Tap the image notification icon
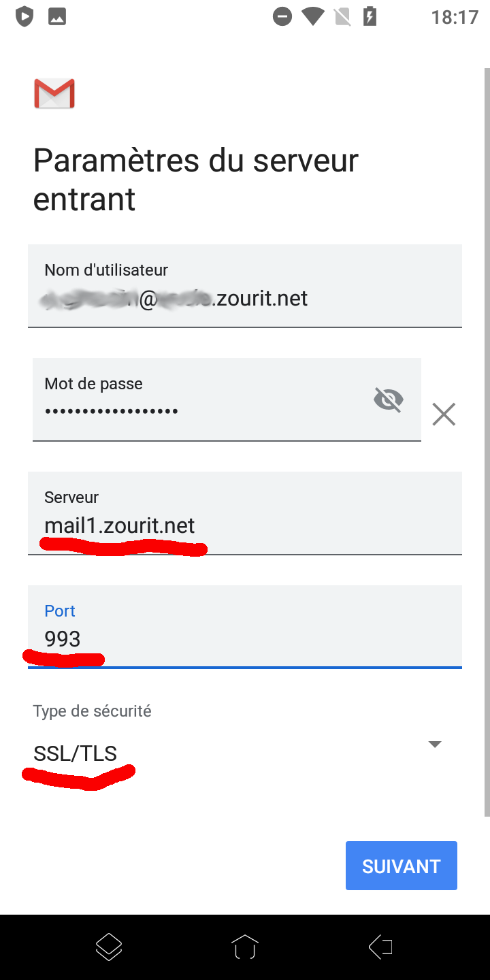490x980 pixels. (57, 16)
